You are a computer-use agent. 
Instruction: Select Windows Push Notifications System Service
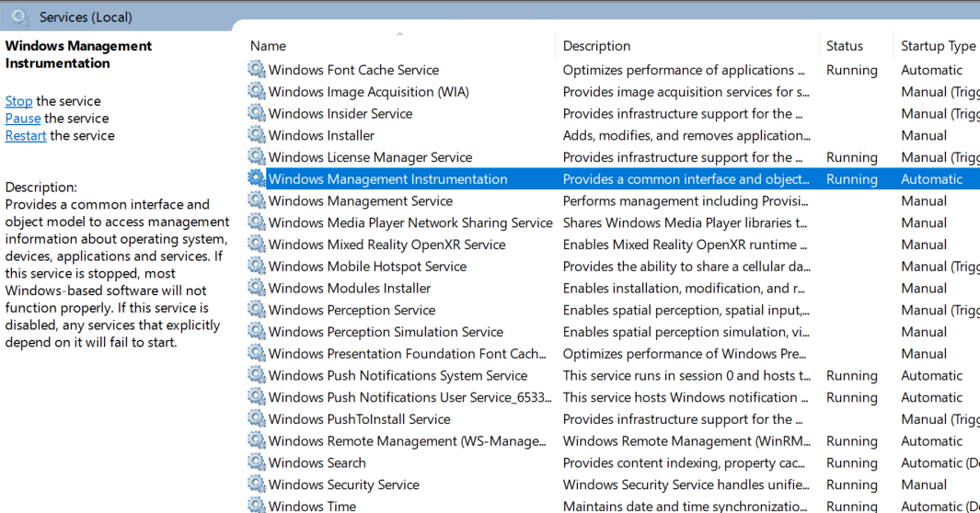[x=613, y=375]
